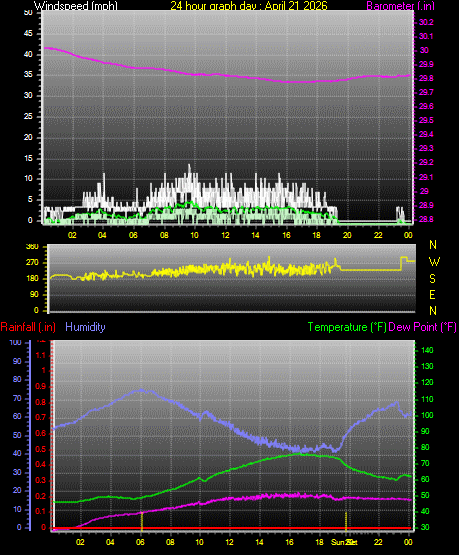Click the Sun Set marker label
This screenshot has width=459, height=555.
[344, 542]
